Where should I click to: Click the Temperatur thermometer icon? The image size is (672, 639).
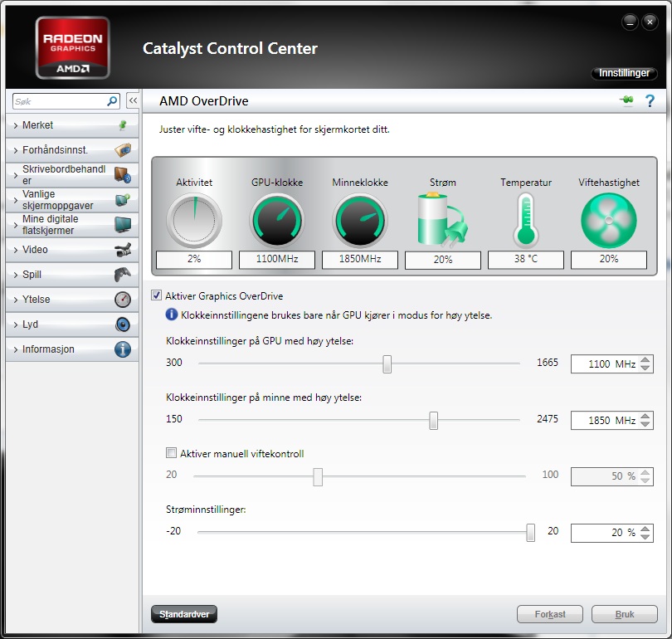526,220
